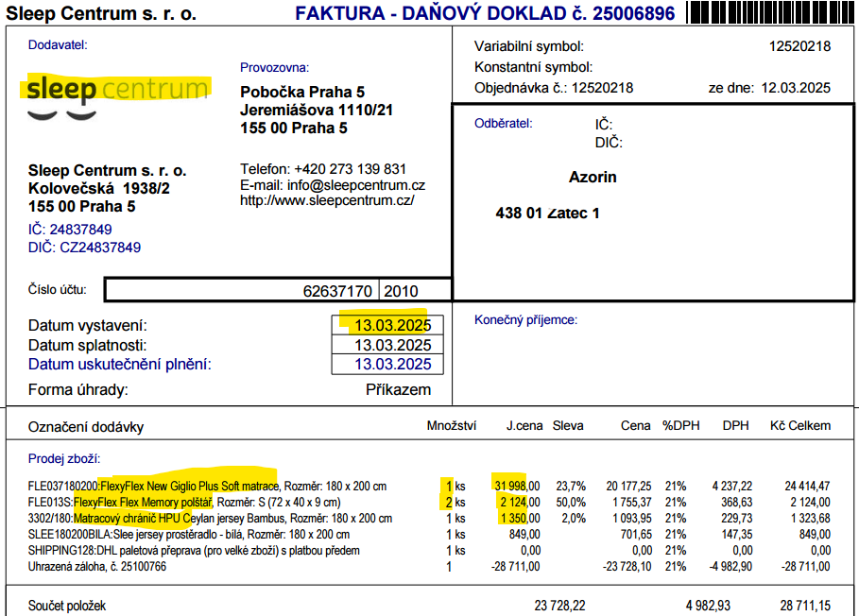The width and height of the screenshot is (859, 616).
Task: Click the J.cena column header
Action: tap(524, 426)
